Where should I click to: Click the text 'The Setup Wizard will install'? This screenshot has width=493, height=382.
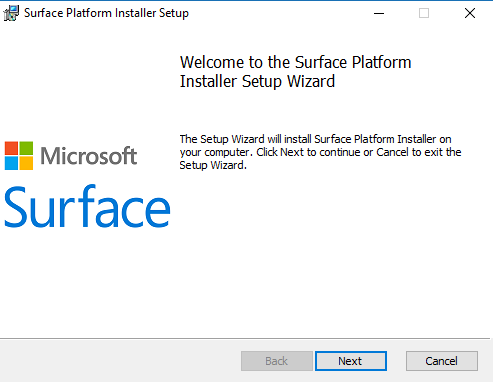tap(245, 139)
